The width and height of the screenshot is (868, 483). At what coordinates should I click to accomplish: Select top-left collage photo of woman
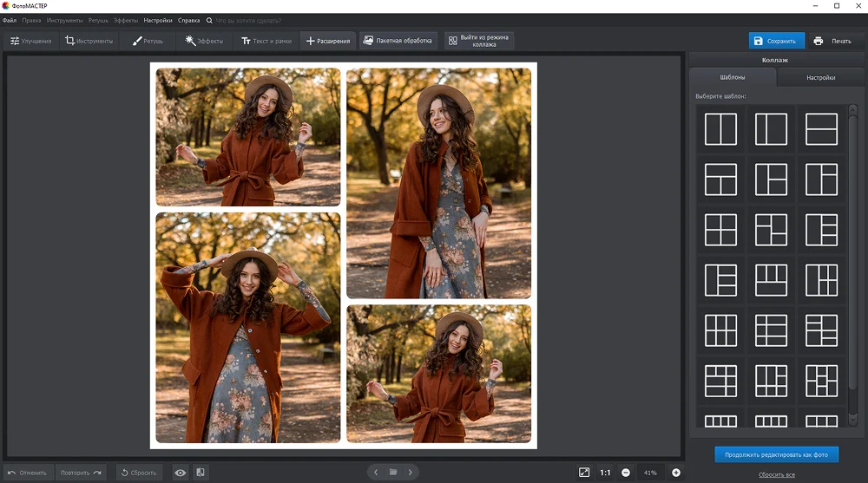(x=248, y=137)
